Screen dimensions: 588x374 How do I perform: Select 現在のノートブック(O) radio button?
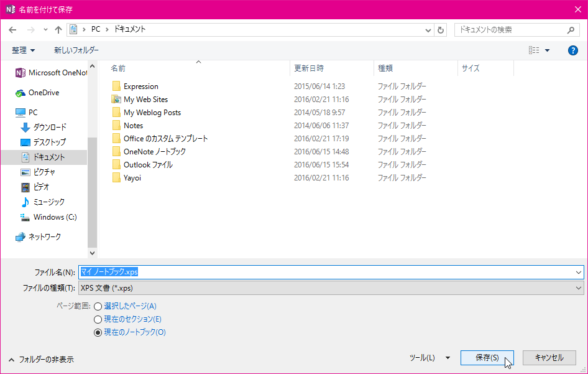click(98, 333)
